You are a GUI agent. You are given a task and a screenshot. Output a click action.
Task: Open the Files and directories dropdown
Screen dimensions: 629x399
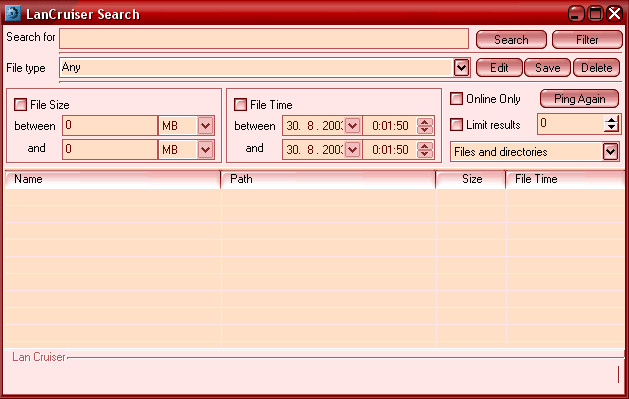click(x=610, y=152)
